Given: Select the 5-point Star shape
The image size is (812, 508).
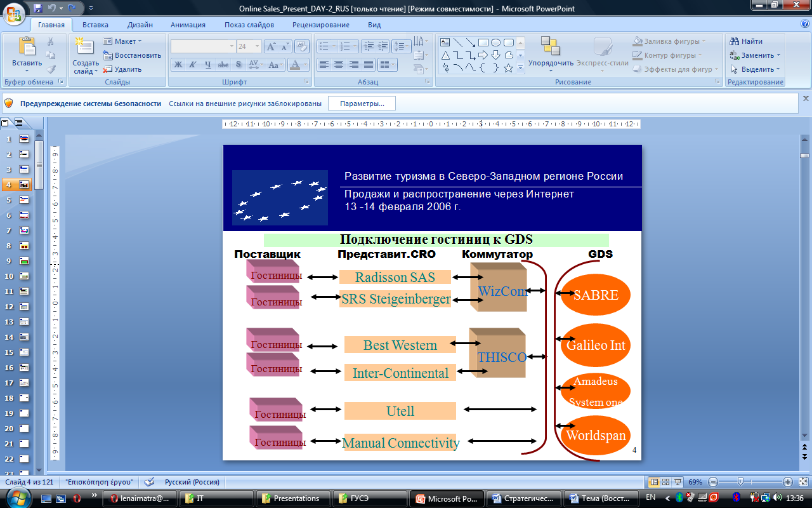Looking at the screenshot, I should [508, 68].
